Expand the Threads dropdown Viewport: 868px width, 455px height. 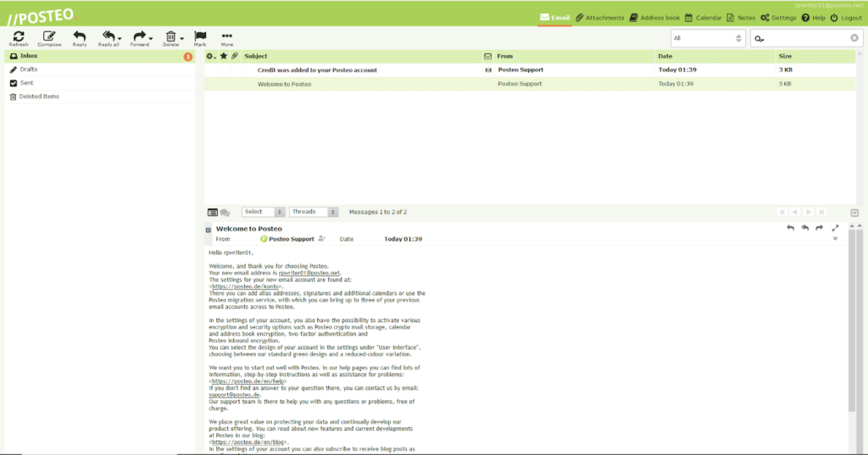[314, 212]
